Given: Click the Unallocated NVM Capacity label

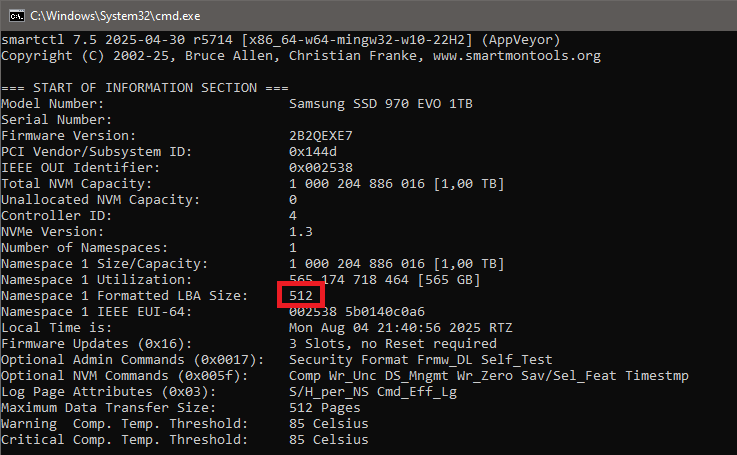Looking at the screenshot, I should [x=100, y=200].
